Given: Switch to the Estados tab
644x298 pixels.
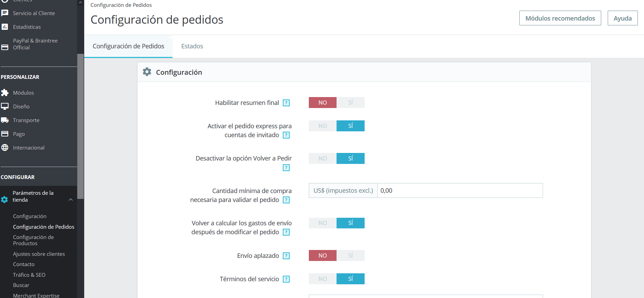Looking at the screenshot, I should pyautogui.click(x=192, y=46).
